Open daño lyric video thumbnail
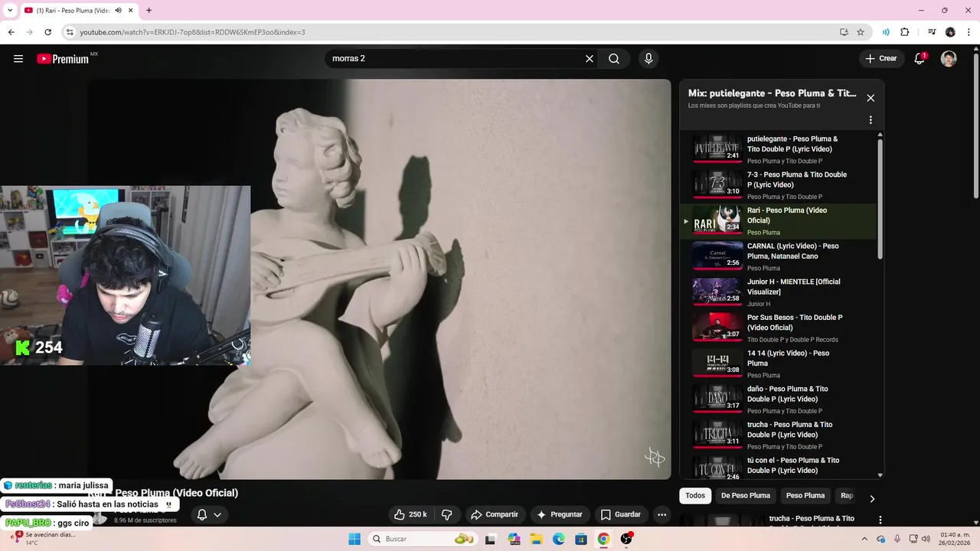Viewport: 980px width, 551px height. [x=717, y=399]
